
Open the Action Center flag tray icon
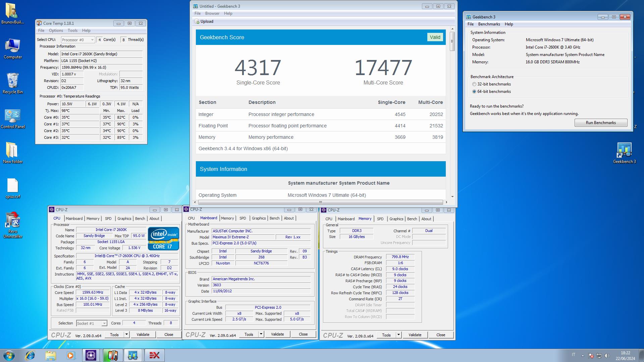(591, 356)
